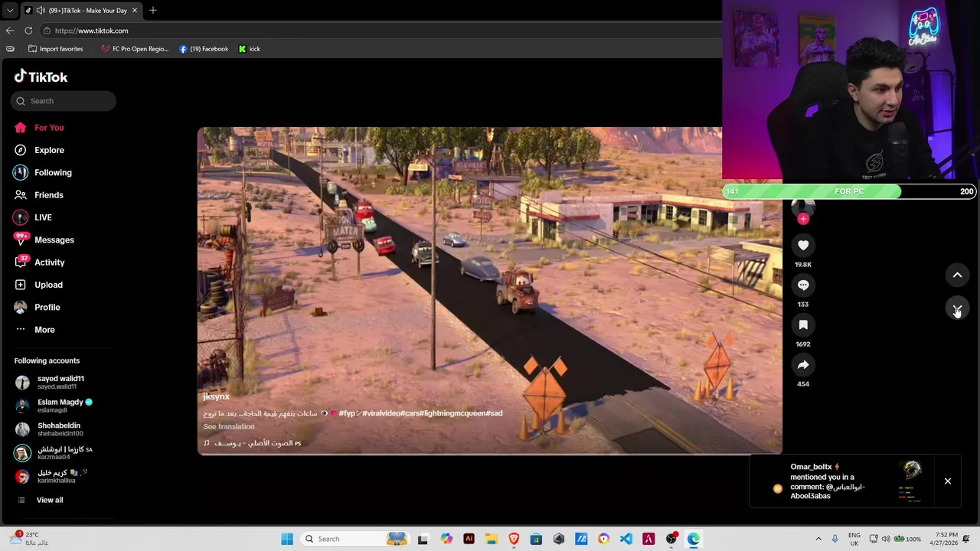Image resolution: width=980 pixels, height=551 pixels.
Task: Open comments on the video
Action: coord(803,285)
